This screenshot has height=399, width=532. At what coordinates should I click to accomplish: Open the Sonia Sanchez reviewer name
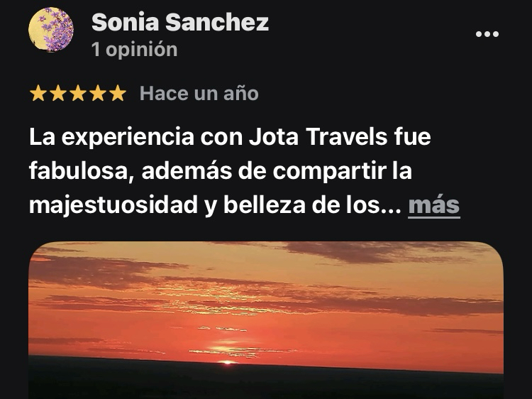pos(180,23)
